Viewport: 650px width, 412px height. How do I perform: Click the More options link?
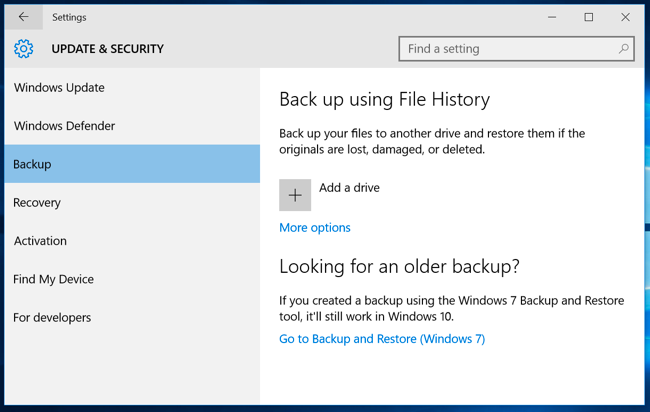tap(315, 228)
